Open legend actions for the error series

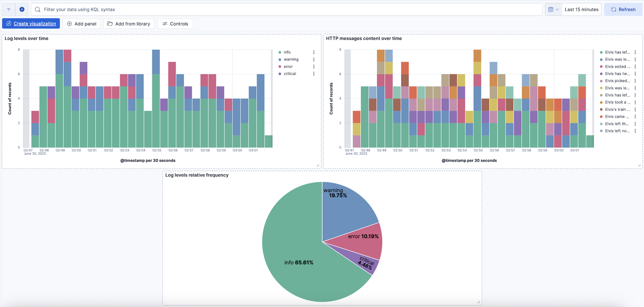pyautogui.click(x=314, y=66)
